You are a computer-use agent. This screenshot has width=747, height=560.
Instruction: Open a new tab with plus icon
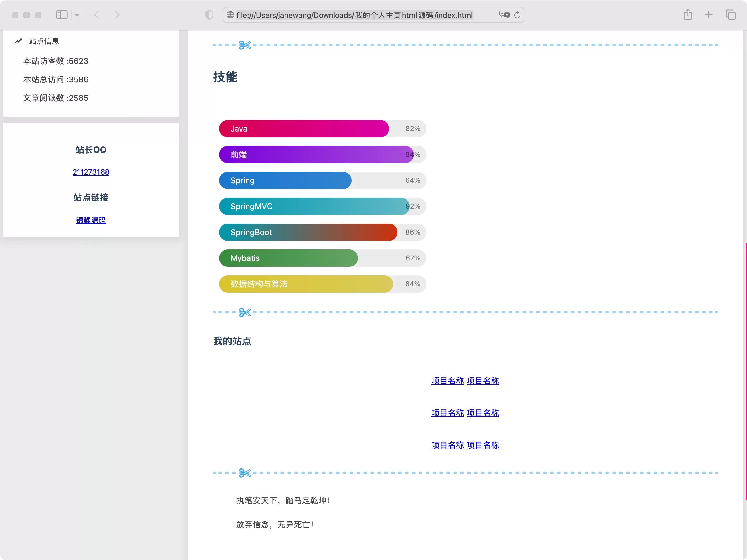click(x=708, y=15)
